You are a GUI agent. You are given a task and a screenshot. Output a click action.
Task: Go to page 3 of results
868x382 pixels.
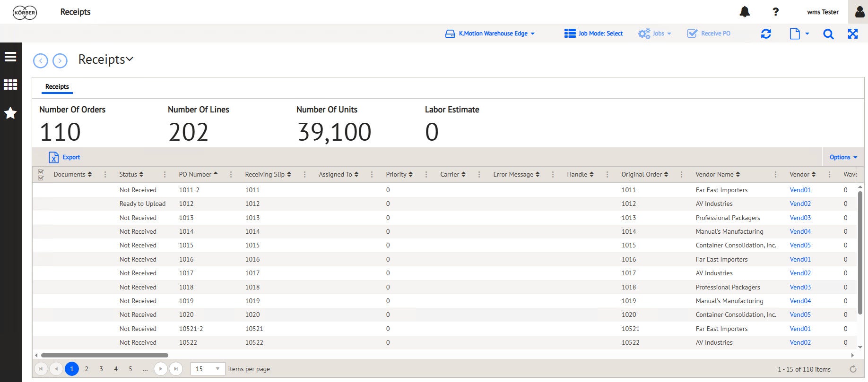(x=101, y=369)
